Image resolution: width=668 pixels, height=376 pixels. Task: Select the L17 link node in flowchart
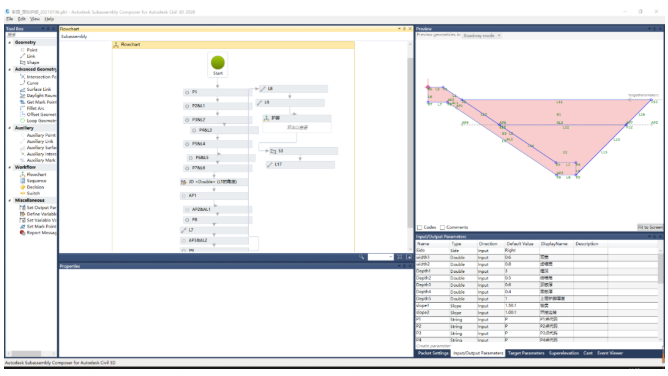pyautogui.click(x=300, y=164)
